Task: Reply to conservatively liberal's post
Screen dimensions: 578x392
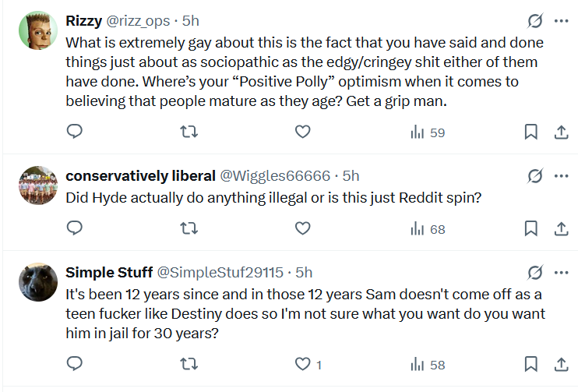Action: point(75,228)
